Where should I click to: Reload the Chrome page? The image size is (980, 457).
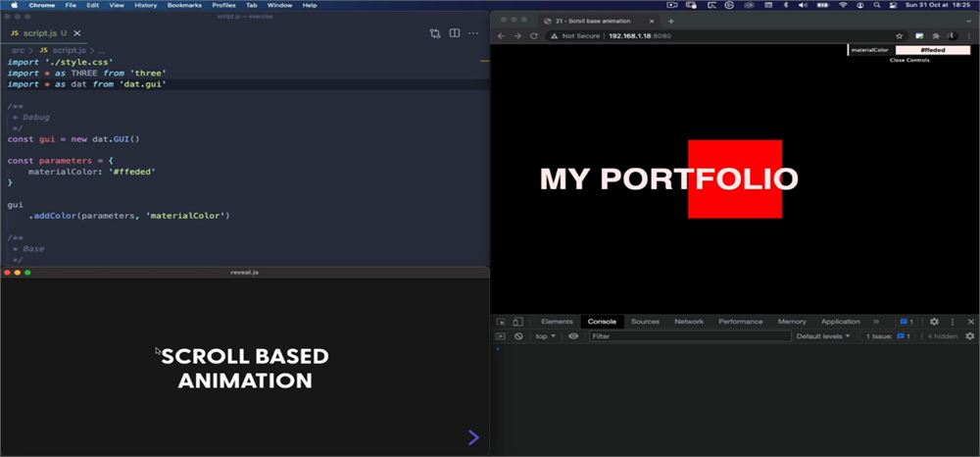534,36
